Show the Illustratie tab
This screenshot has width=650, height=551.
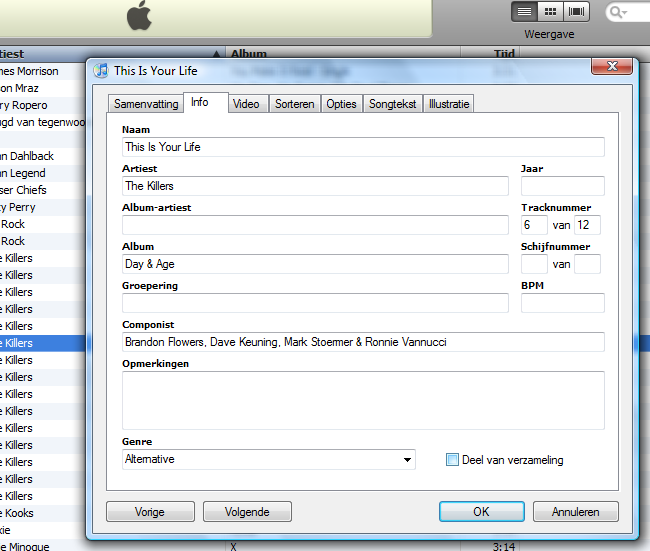(x=449, y=104)
